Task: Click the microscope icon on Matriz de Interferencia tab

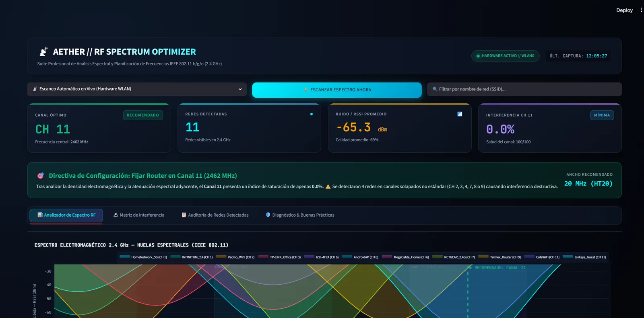Action: click(116, 215)
